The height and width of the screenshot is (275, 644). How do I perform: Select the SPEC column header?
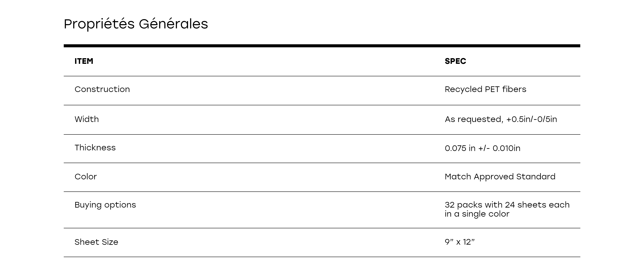[x=455, y=61]
